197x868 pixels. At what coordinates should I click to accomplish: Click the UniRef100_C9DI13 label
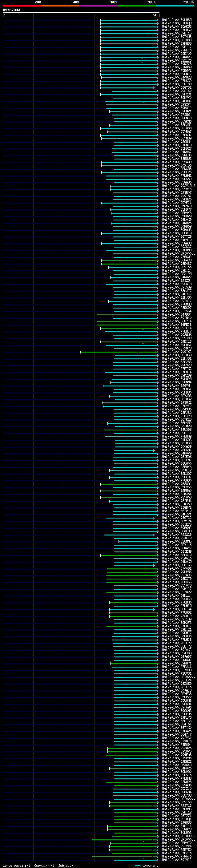(177, 342)
